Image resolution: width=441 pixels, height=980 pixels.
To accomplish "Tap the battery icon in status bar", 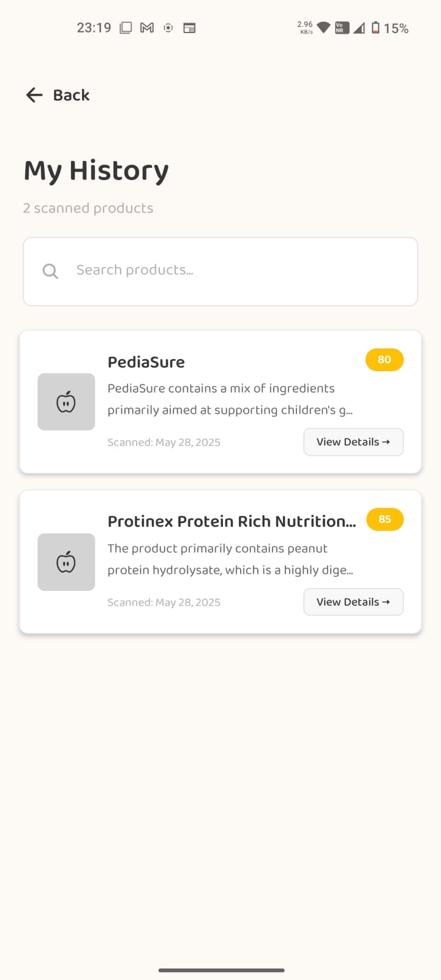I will pyautogui.click(x=375, y=28).
